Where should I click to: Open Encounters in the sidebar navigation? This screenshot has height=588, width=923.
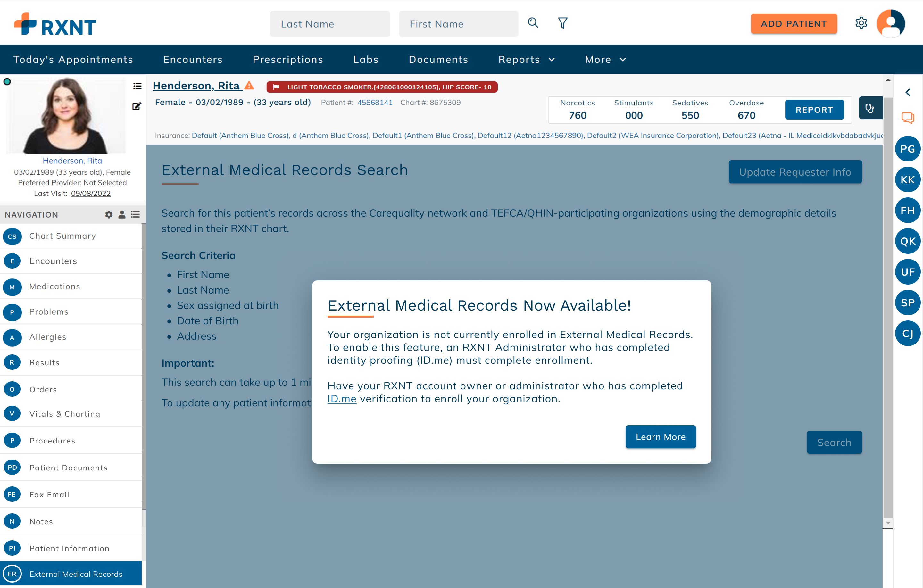tap(71, 261)
